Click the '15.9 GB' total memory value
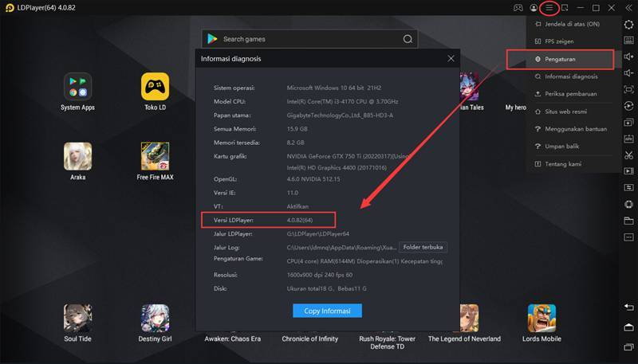The width and height of the screenshot is (638, 364). (x=297, y=129)
